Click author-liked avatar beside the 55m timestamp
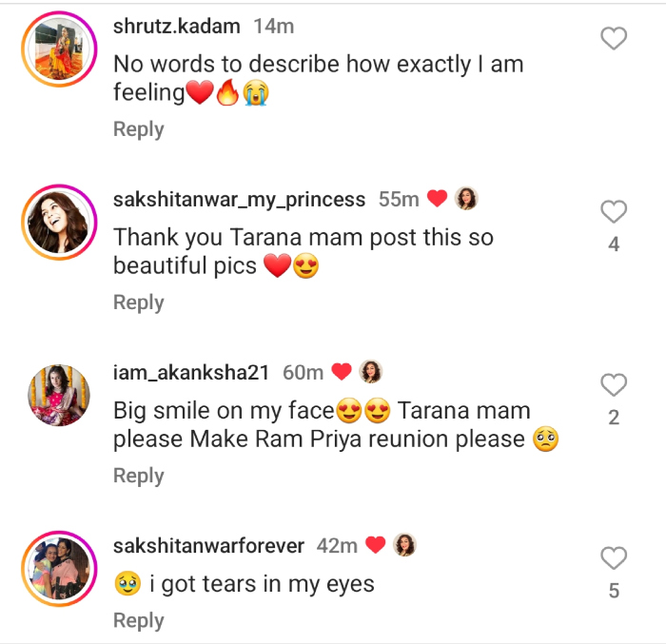Image resolution: width=666 pixels, height=644 pixels. (x=466, y=199)
